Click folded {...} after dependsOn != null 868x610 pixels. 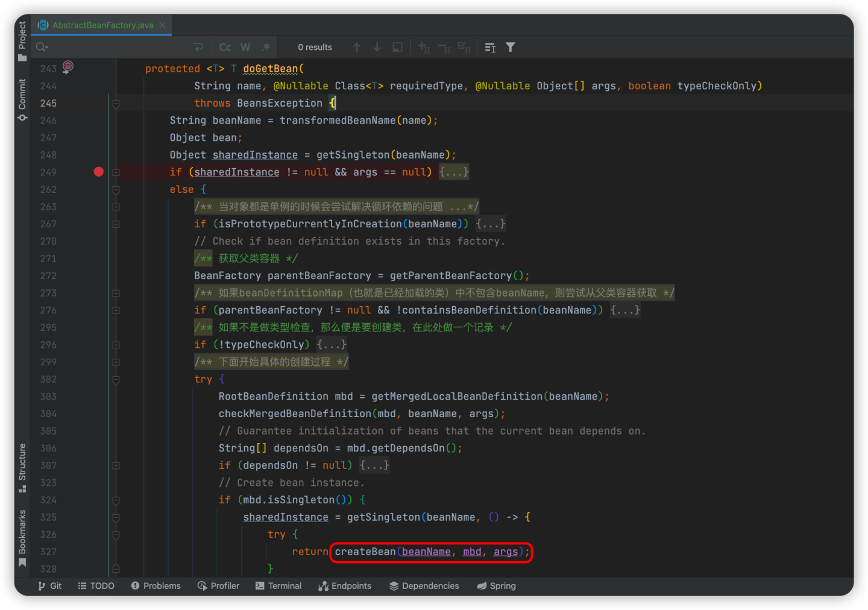tap(374, 465)
